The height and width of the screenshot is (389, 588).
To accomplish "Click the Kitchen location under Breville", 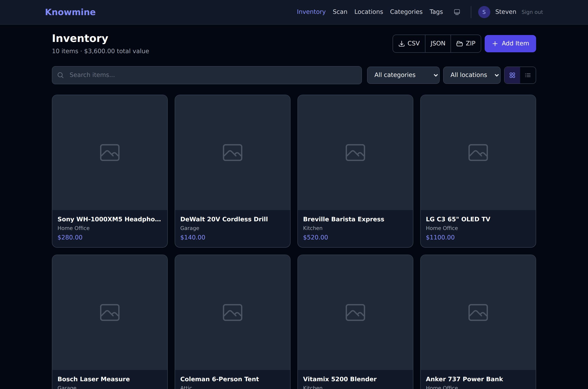I will pos(313,228).
